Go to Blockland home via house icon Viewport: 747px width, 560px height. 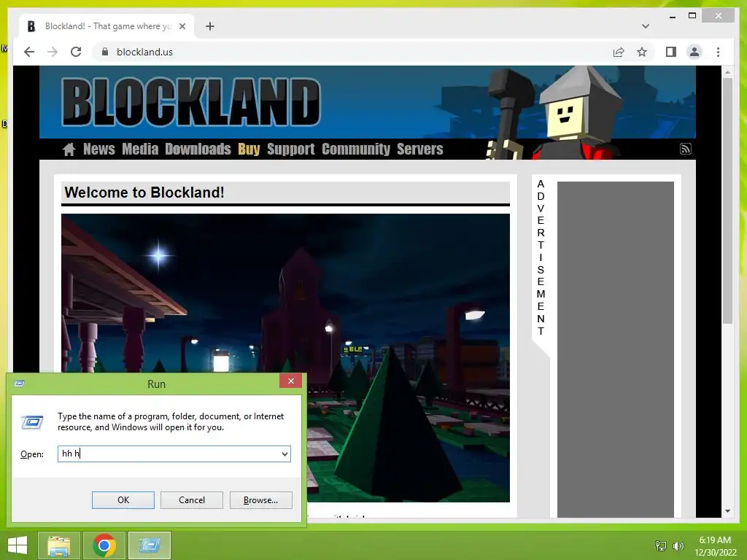69,149
